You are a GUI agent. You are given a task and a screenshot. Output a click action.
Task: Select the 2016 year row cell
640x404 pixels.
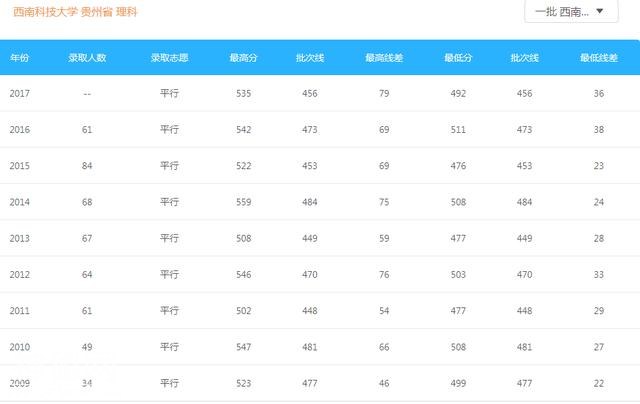[x=20, y=130]
